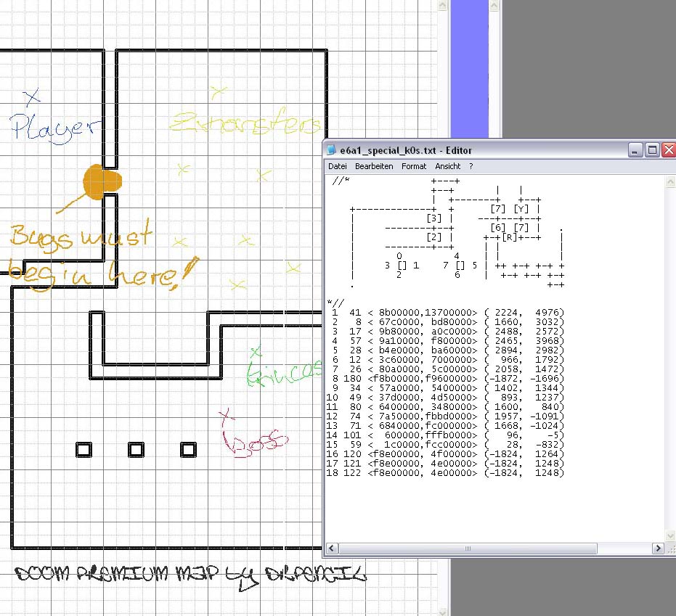Click the map window's scroll up arrow
Screen dimensions: 676x616
(x=443, y=5)
